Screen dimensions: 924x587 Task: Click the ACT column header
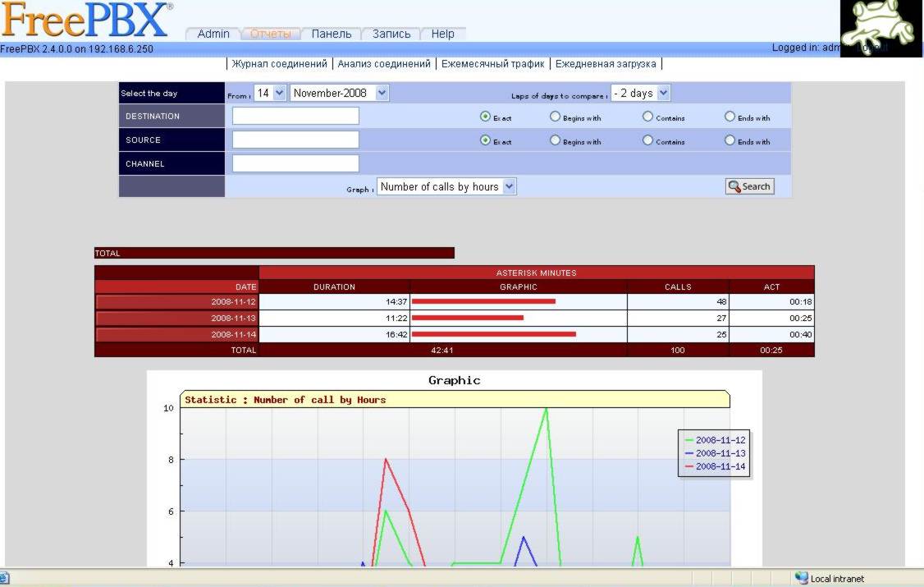click(x=771, y=287)
